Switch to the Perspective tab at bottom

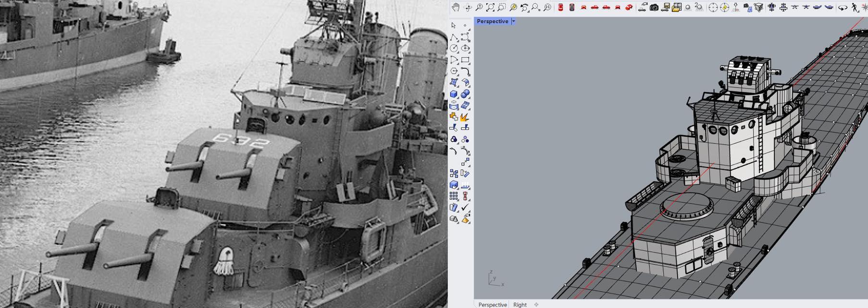coord(492,305)
